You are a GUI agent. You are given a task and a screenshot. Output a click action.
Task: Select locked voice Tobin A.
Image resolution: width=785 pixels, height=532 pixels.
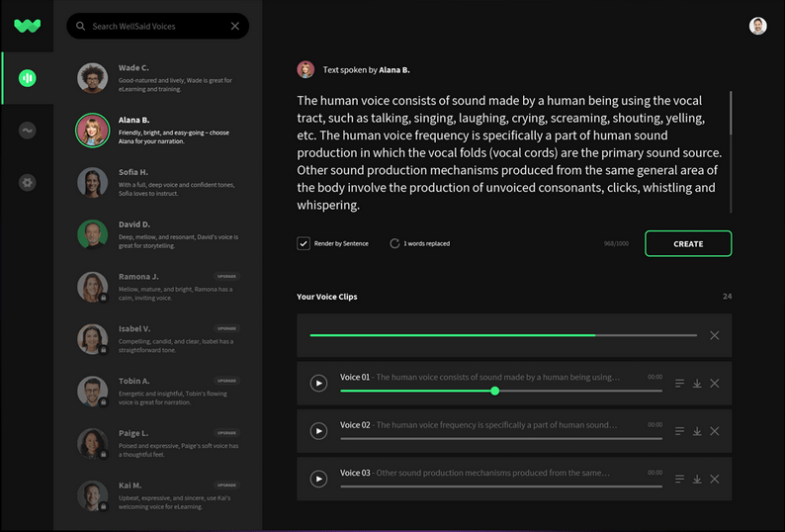pyautogui.click(x=158, y=392)
